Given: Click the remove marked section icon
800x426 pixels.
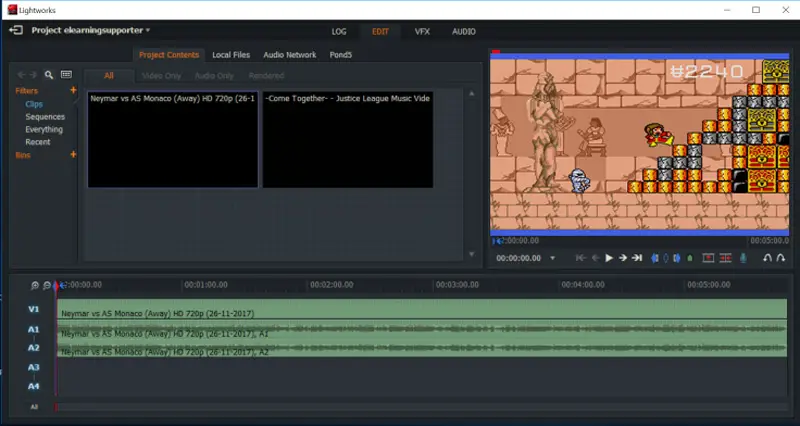Looking at the screenshot, I should (708, 258).
